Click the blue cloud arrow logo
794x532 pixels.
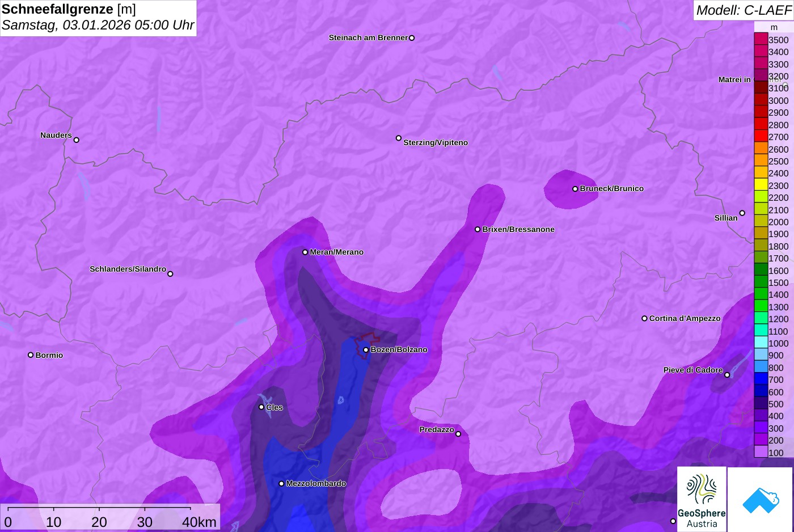(761, 500)
